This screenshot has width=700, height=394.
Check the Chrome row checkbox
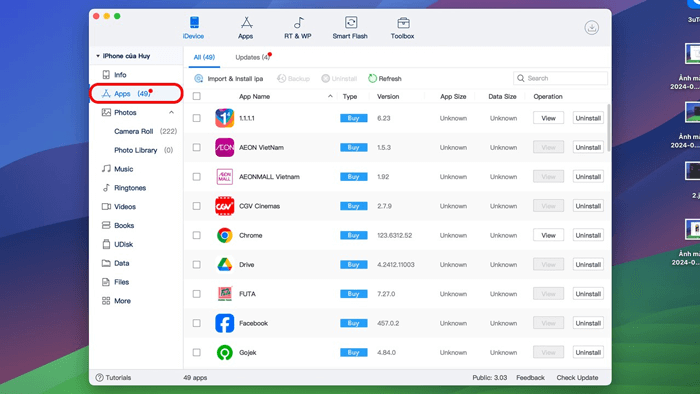click(196, 235)
